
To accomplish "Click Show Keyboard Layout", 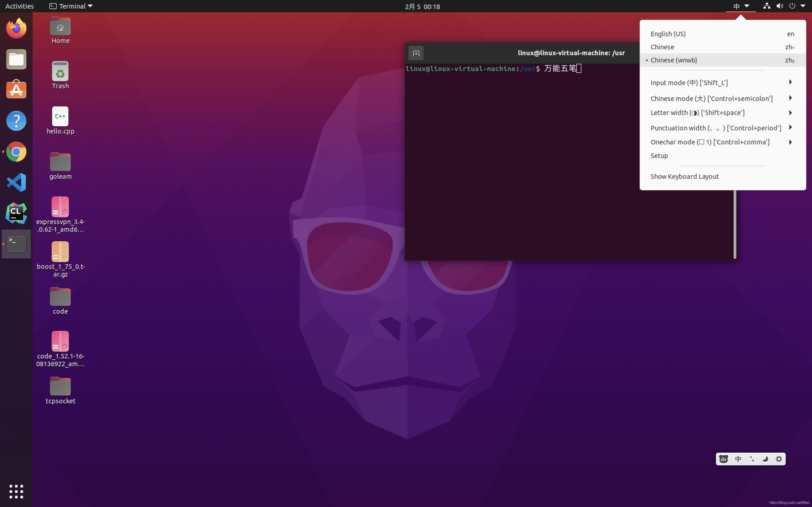I will tap(684, 176).
